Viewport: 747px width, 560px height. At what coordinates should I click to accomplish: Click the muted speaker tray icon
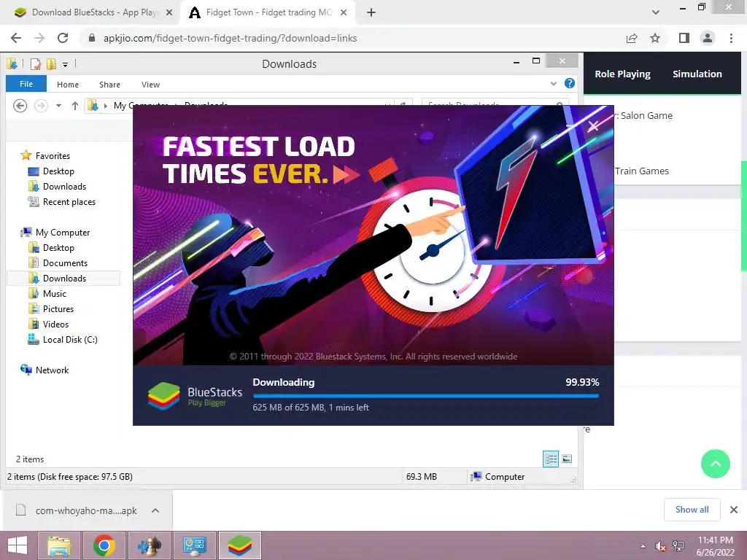660,546
